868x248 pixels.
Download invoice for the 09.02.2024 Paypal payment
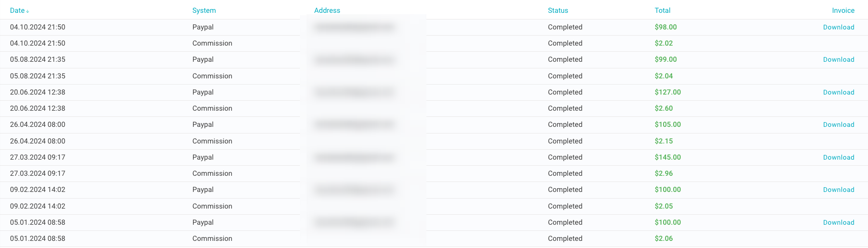(x=839, y=190)
